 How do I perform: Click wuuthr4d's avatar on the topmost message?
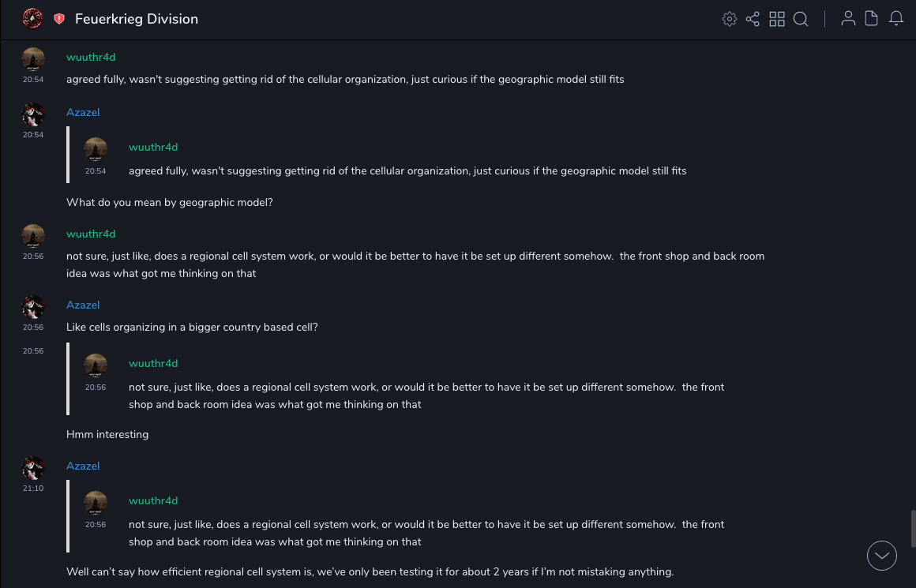click(x=33, y=59)
